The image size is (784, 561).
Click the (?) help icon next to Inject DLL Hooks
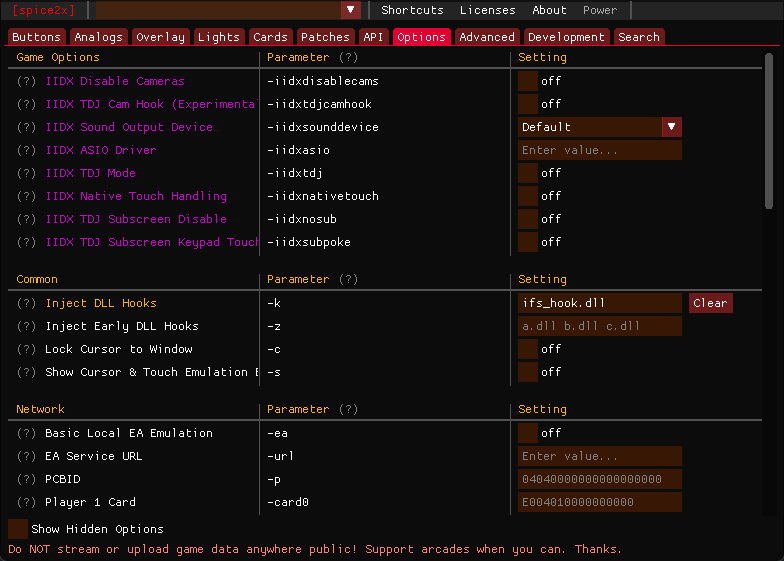[x=27, y=303]
